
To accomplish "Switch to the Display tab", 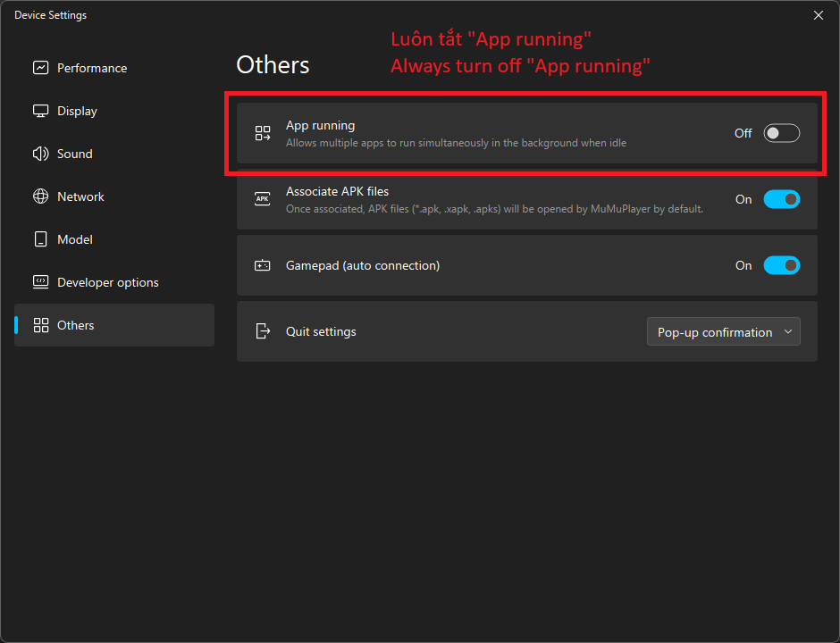I will (114, 111).
